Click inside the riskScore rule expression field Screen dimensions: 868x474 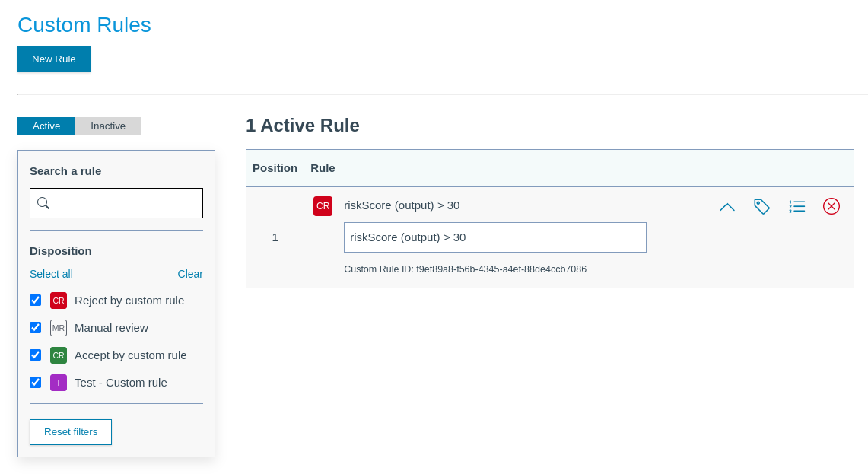(494, 237)
